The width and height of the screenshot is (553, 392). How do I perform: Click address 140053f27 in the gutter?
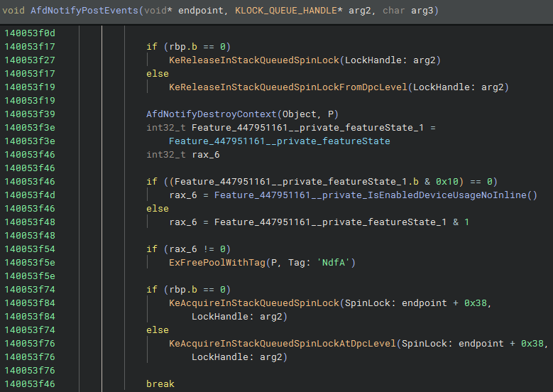click(29, 60)
